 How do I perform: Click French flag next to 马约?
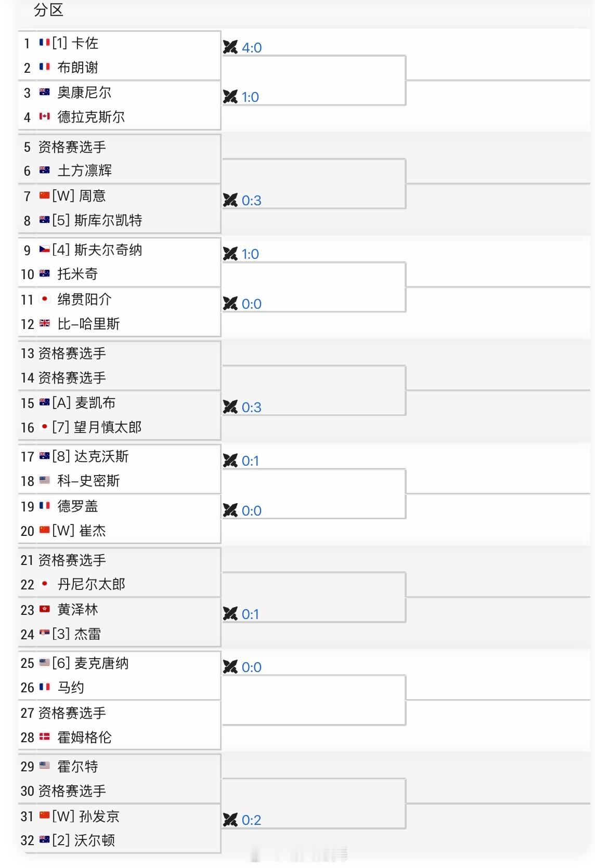[x=45, y=688]
